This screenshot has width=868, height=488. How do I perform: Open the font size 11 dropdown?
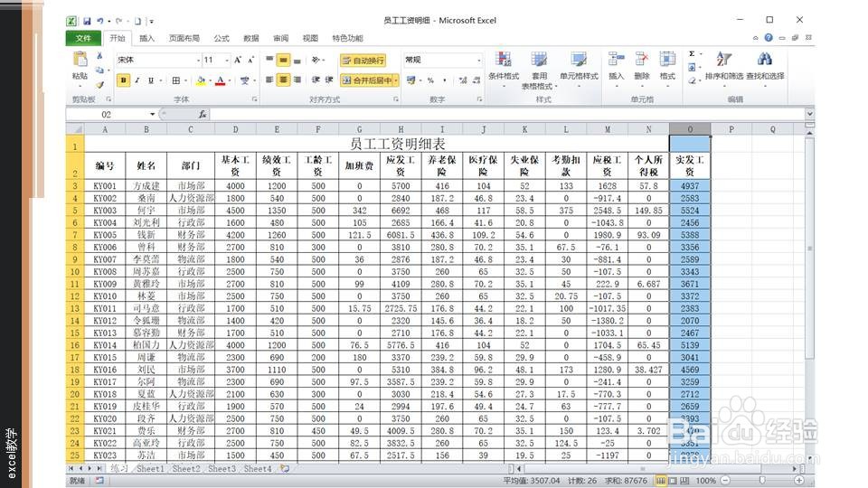coord(227,60)
